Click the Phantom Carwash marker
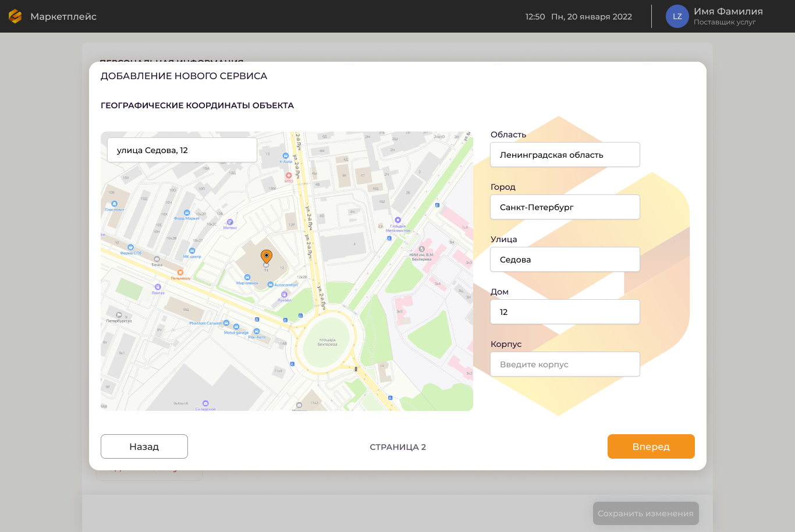 (227, 323)
